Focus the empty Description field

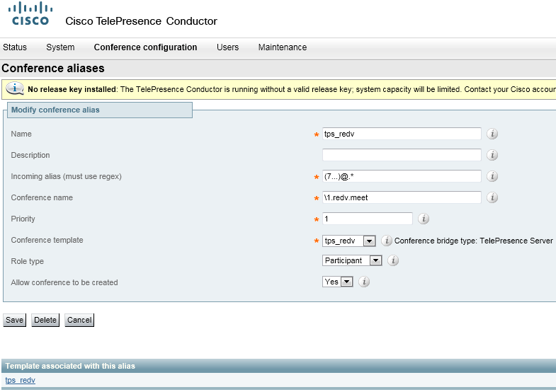point(402,155)
